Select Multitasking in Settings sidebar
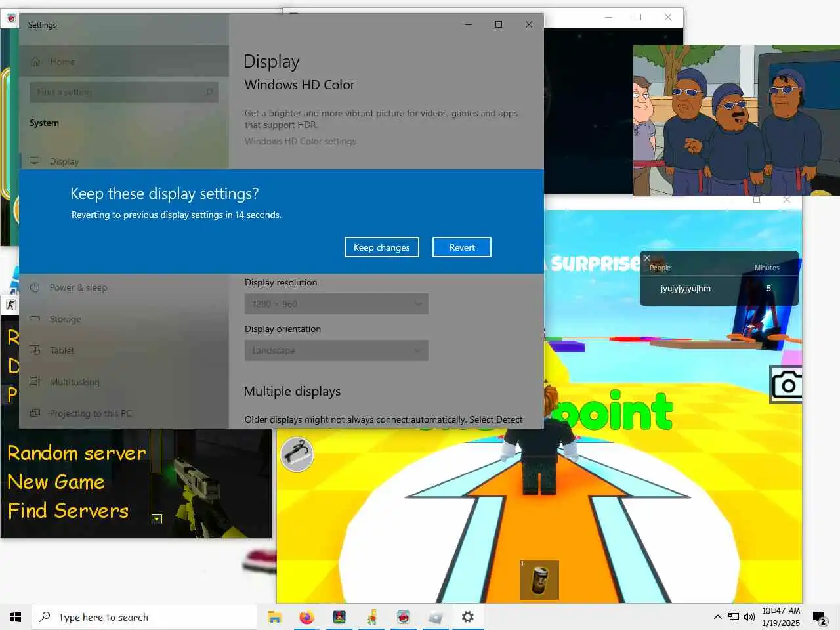The image size is (840, 630). (123, 382)
